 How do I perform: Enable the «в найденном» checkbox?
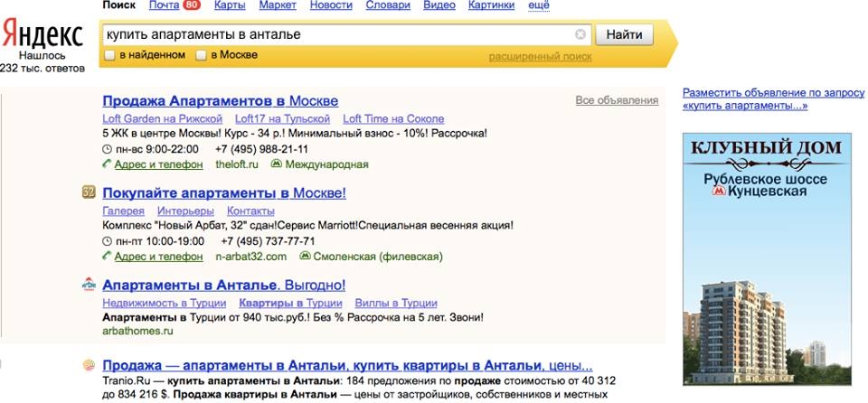click(109, 55)
